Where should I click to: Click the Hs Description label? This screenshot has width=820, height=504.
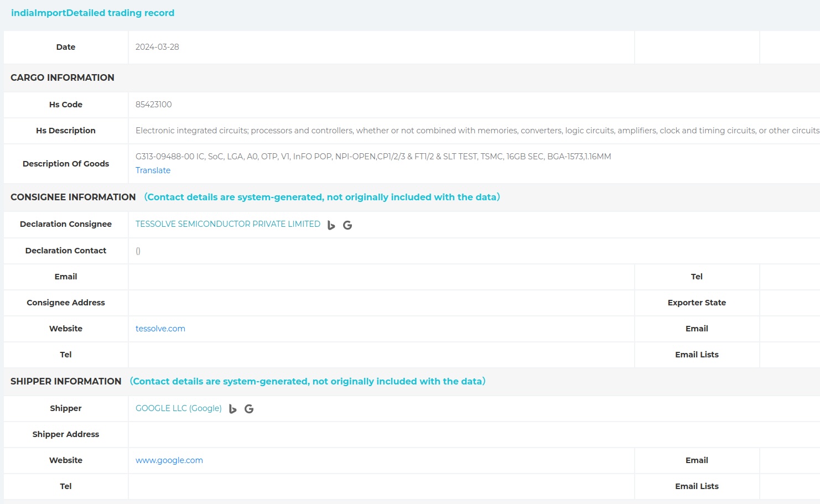pyautogui.click(x=66, y=131)
